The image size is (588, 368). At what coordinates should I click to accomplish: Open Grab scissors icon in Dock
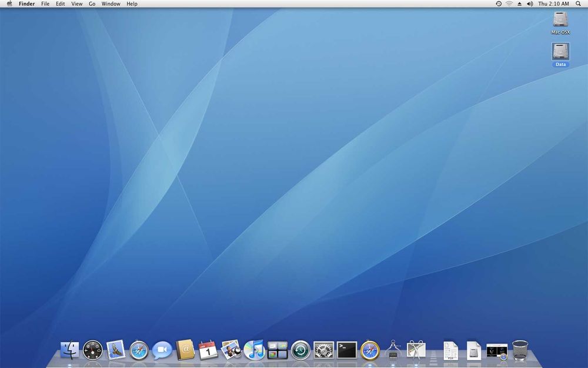pos(416,350)
